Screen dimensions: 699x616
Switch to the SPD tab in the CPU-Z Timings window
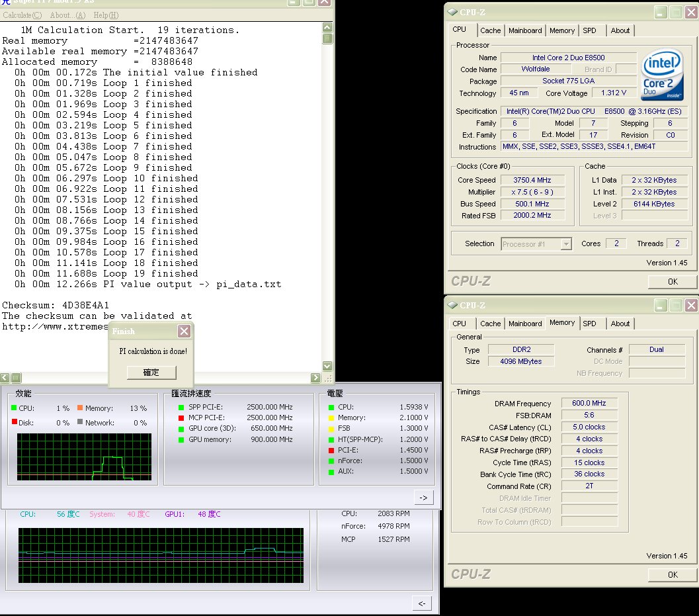589,324
